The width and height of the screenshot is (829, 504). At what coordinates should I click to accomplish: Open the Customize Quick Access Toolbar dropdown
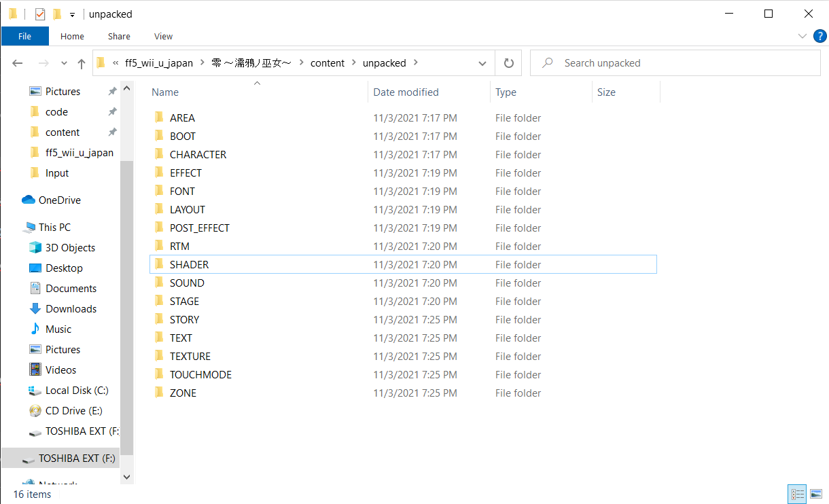click(x=72, y=14)
